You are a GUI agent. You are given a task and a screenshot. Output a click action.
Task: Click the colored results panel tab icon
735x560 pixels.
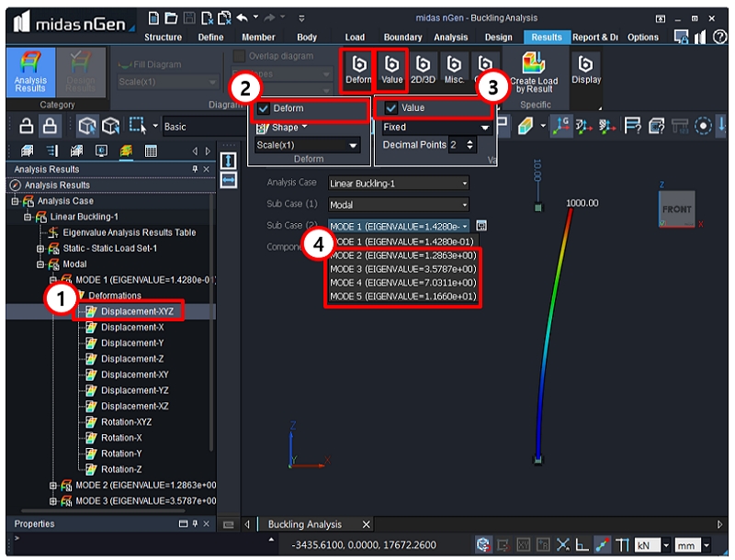click(126, 151)
